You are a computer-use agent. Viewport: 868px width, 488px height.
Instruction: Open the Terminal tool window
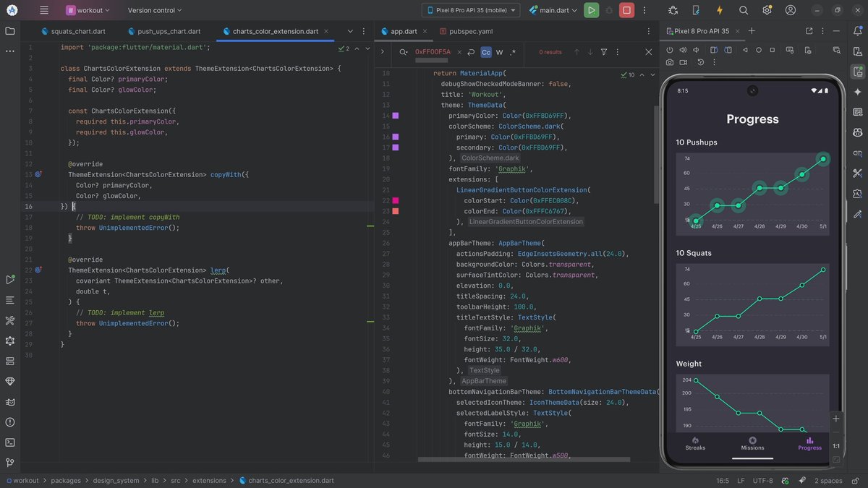(10, 442)
